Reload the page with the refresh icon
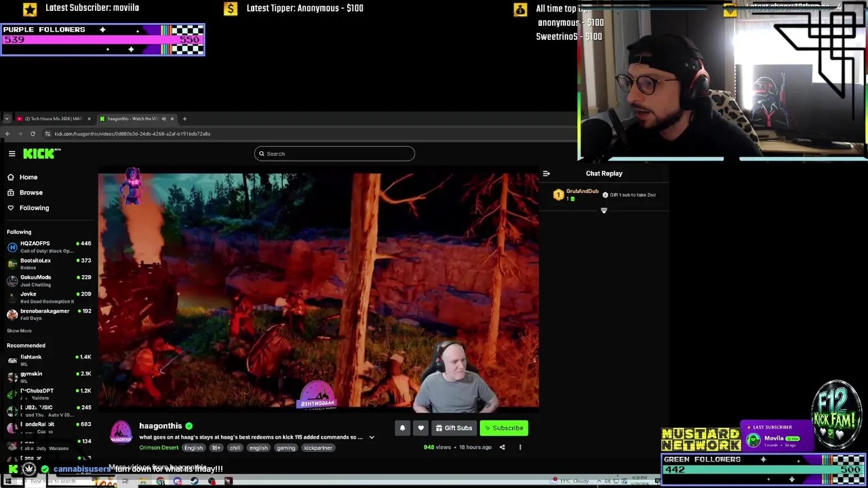The height and width of the screenshot is (488, 868). (x=33, y=134)
